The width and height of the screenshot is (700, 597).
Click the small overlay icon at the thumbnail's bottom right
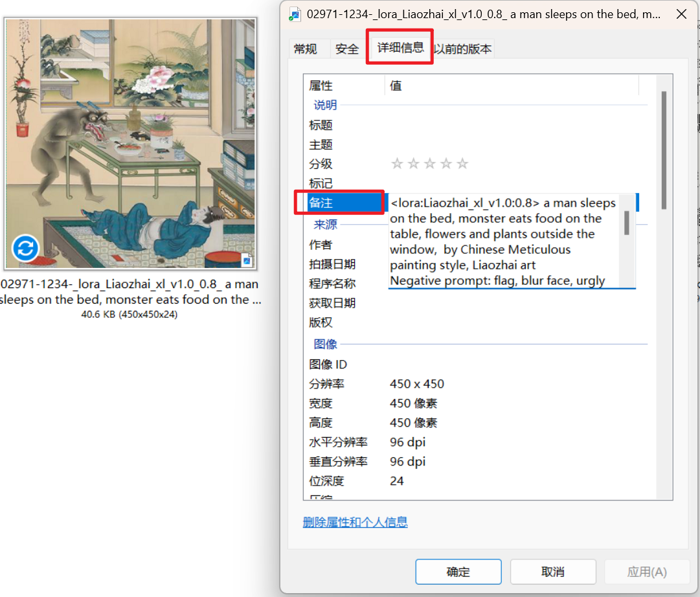click(x=246, y=260)
